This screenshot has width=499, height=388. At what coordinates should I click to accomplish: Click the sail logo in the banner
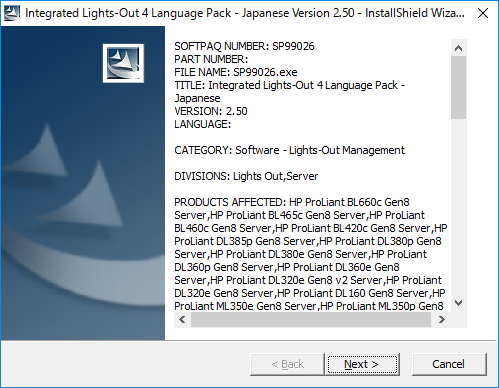tap(123, 63)
